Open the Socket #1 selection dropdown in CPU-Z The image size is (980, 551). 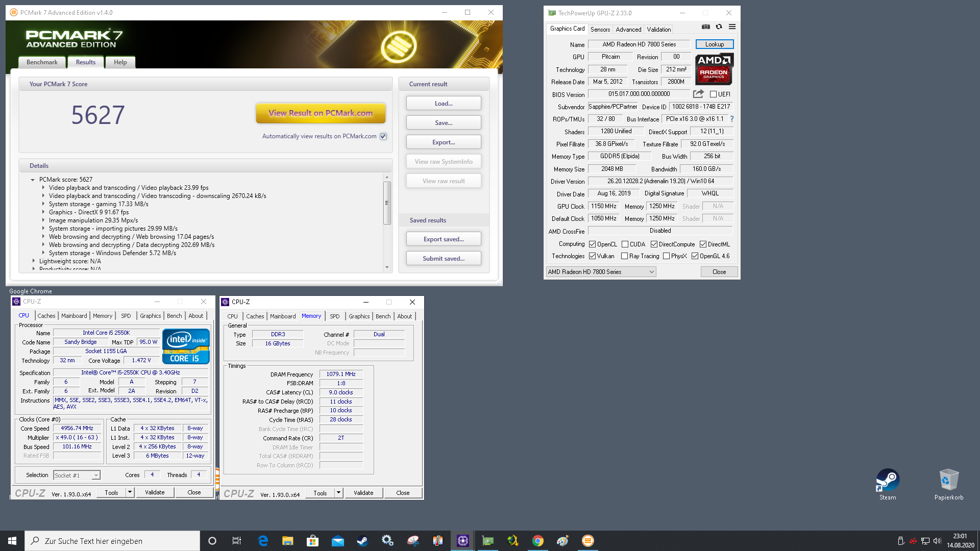[77, 475]
